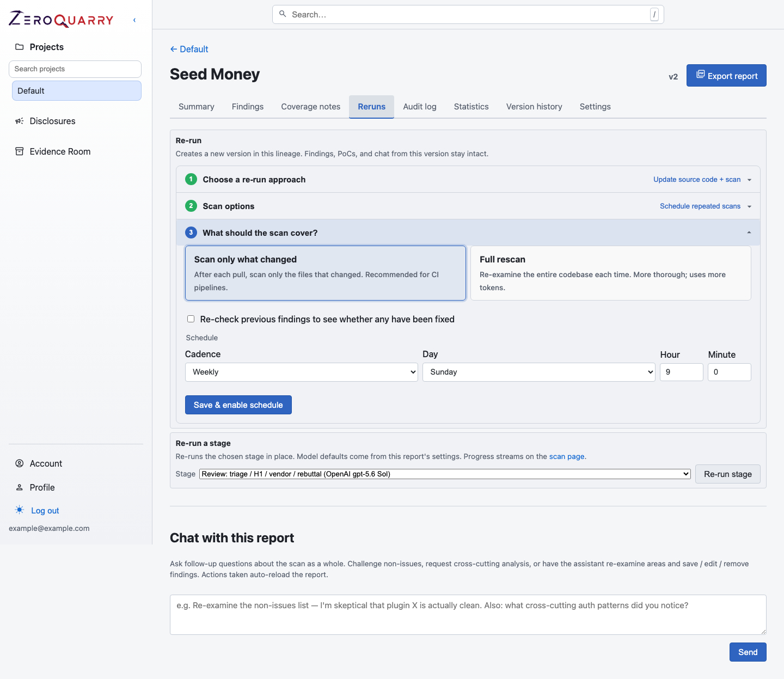
Task: Open the Version history tab
Action: click(534, 107)
